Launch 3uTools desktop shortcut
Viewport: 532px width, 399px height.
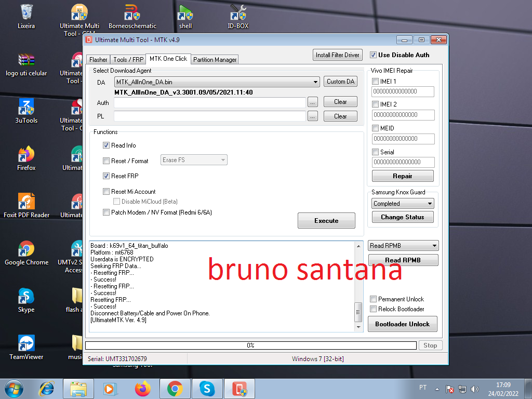tap(26, 111)
